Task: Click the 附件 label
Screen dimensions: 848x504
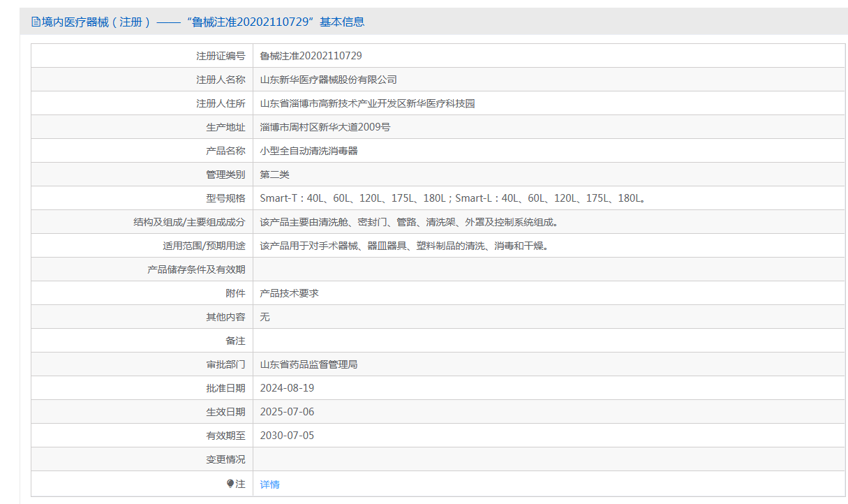Action: [x=235, y=293]
